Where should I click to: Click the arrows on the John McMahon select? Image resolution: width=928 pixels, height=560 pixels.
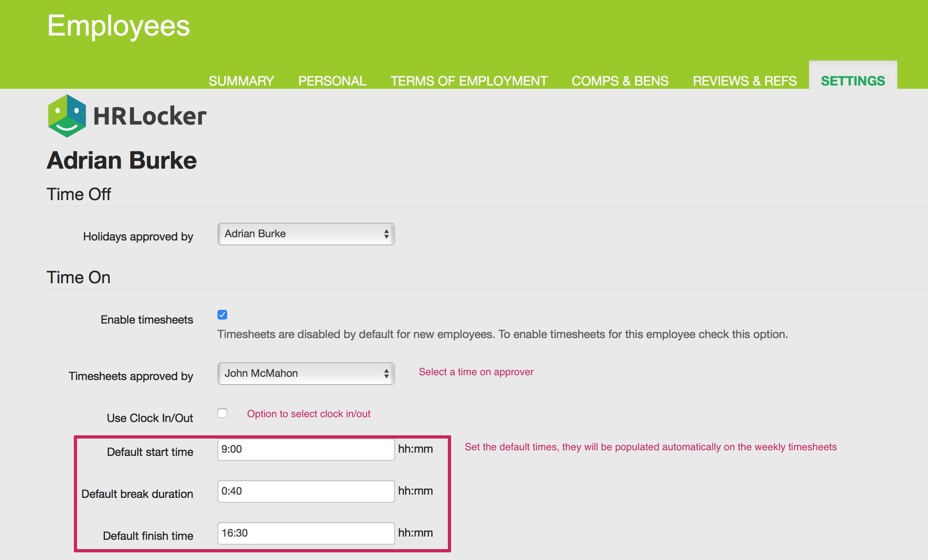[x=386, y=374]
